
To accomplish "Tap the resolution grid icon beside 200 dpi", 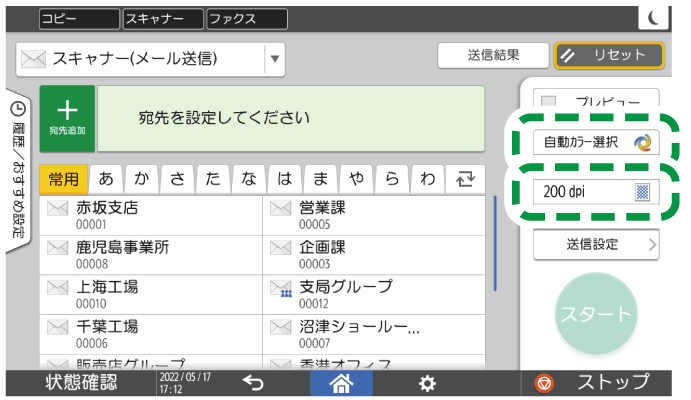I will pos(643,192).
